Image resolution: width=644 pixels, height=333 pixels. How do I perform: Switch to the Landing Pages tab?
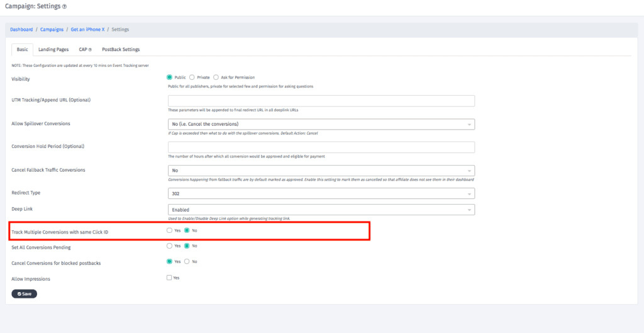pyautogui.click(x=53, y=50)
